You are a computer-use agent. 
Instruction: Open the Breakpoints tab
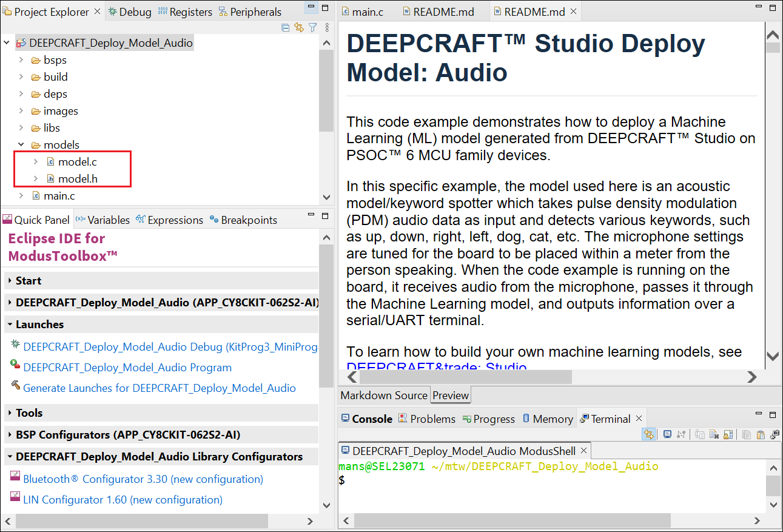(243, 220)
